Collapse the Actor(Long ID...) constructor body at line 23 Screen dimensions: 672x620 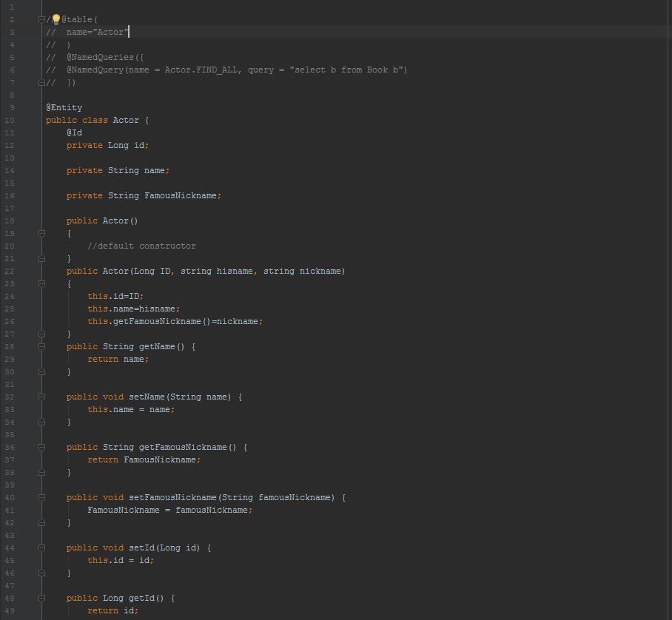pyautogui.click(x=41, y=283)
